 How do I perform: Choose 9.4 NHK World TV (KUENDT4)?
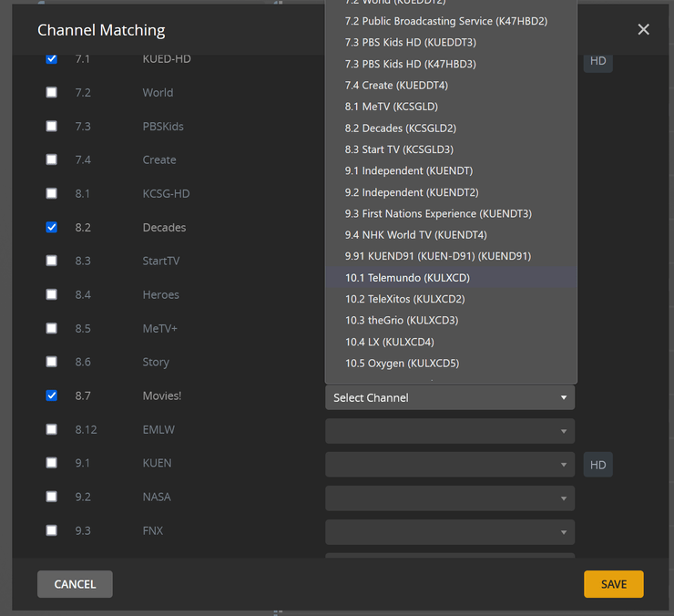(451, 235)
